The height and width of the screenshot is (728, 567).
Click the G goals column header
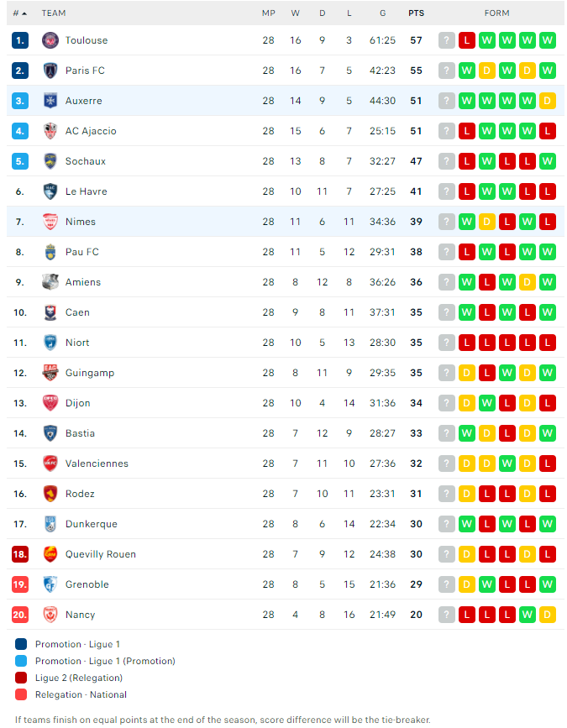point(383,13)
